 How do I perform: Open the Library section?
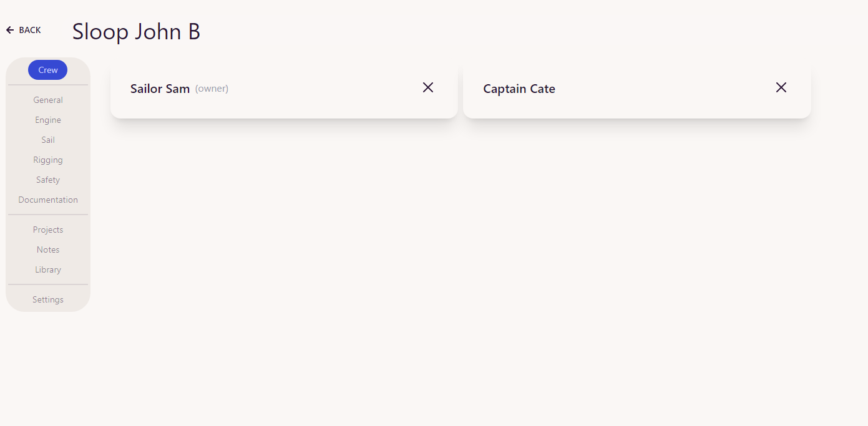pos(48,269)
